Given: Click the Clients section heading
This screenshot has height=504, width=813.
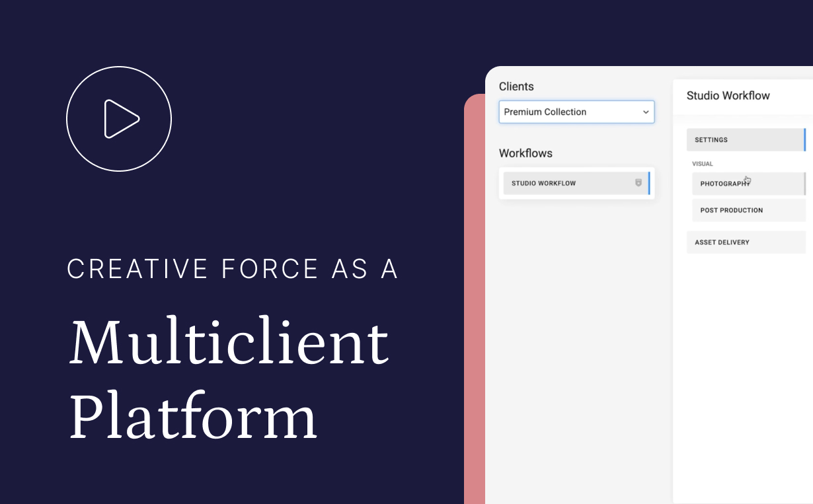Looking at the screenshot, I should [516, 87].
